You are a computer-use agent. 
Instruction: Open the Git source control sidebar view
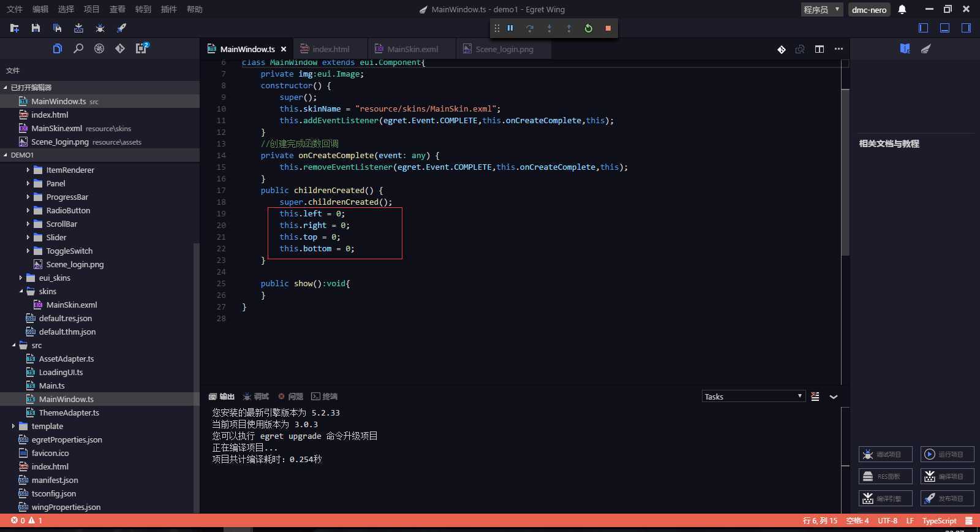click(x=120, y=48)
